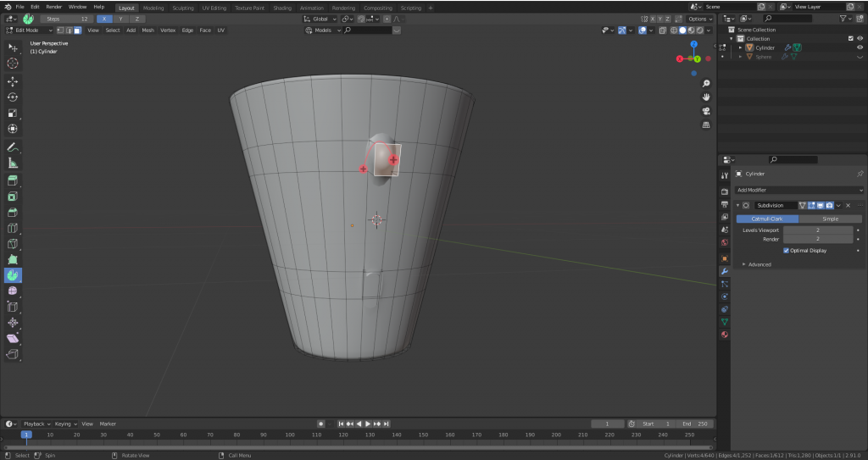Open the Mesh menu in viewport header
The image size is (868, 460).
147,30
